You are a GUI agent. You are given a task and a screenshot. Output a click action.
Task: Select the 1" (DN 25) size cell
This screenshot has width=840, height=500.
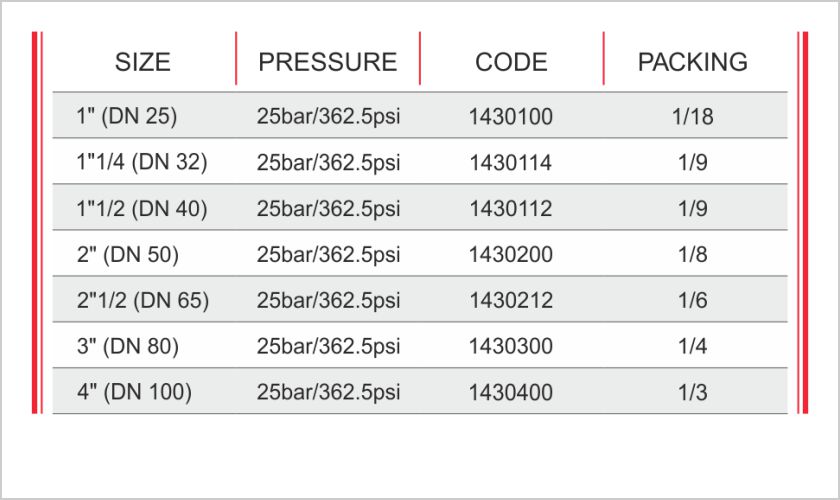(x=126, y=116)
